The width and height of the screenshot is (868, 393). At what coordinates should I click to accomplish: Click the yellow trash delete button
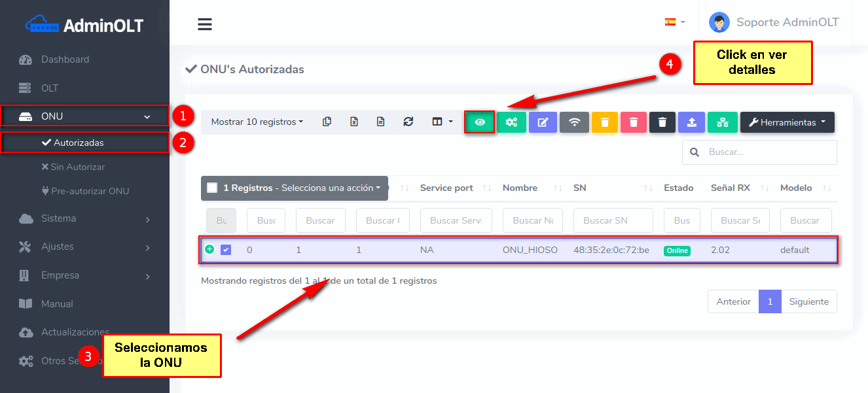click(605, 122)
